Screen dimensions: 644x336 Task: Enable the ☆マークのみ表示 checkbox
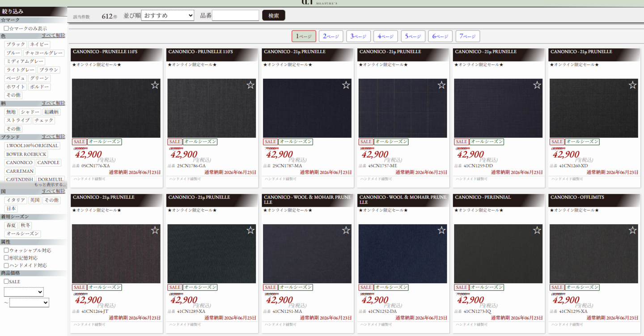6,28
